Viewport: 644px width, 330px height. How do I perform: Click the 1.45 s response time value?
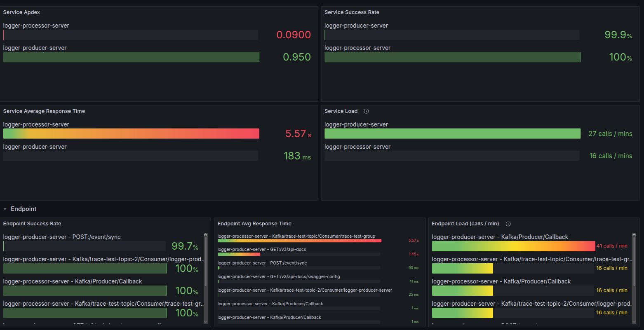tap(414, 254)
